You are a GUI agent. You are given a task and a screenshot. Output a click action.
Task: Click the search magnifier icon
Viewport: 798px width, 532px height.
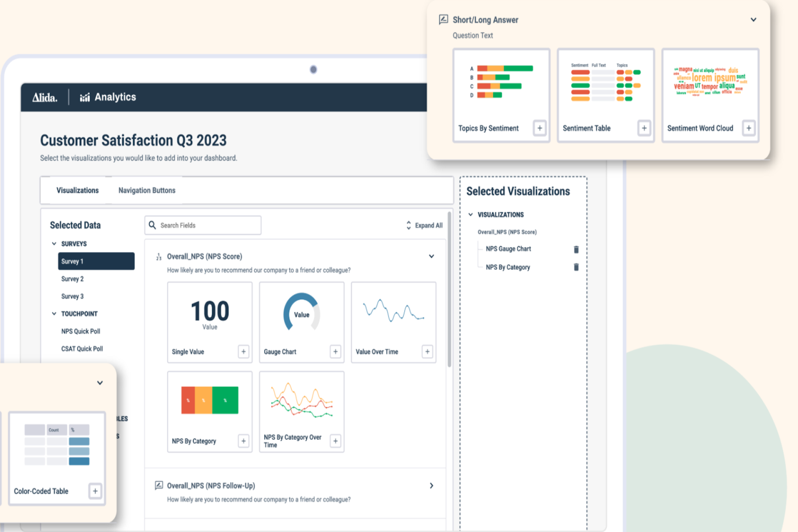153,225
